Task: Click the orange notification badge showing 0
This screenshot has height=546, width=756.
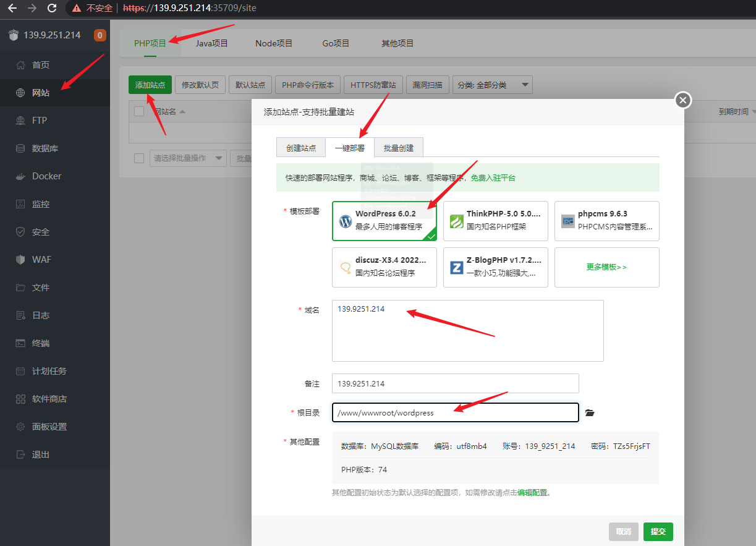Action: pos(100,35)
